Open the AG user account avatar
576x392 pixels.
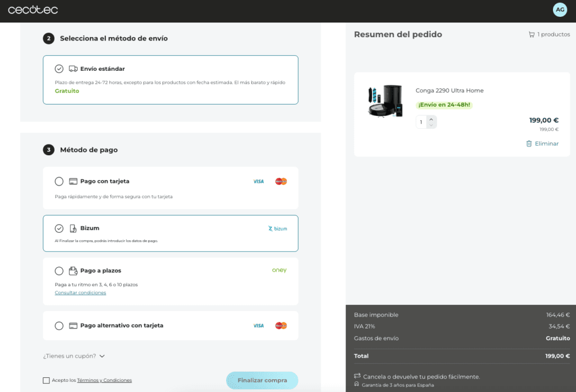click(x=560, y=10)
